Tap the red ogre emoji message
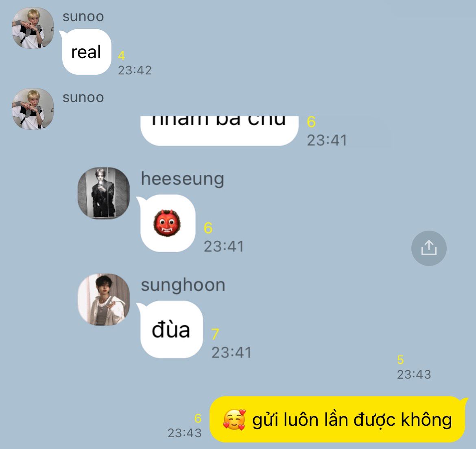The height and width of the screenshot is (449, 476). pyautogui.click(x=167, y=223)
